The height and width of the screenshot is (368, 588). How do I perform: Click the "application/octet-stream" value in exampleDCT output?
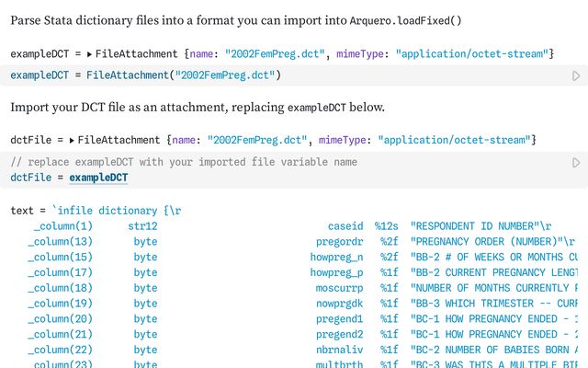pos(472,54)
